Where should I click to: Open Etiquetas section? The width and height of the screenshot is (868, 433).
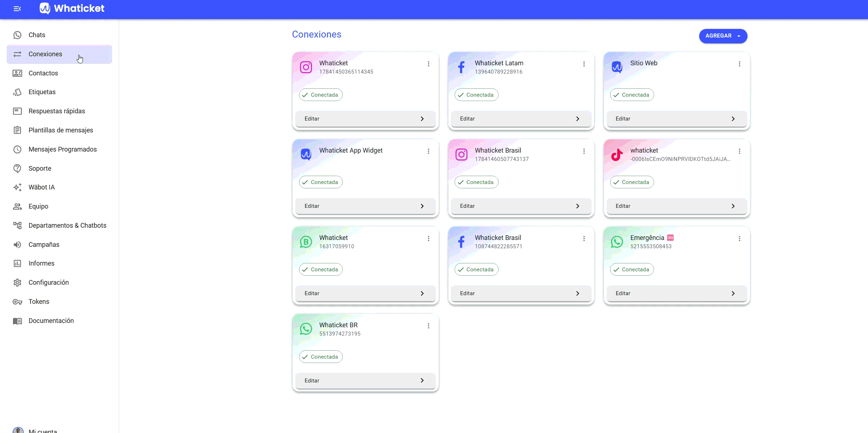click(x=59, y=92)
